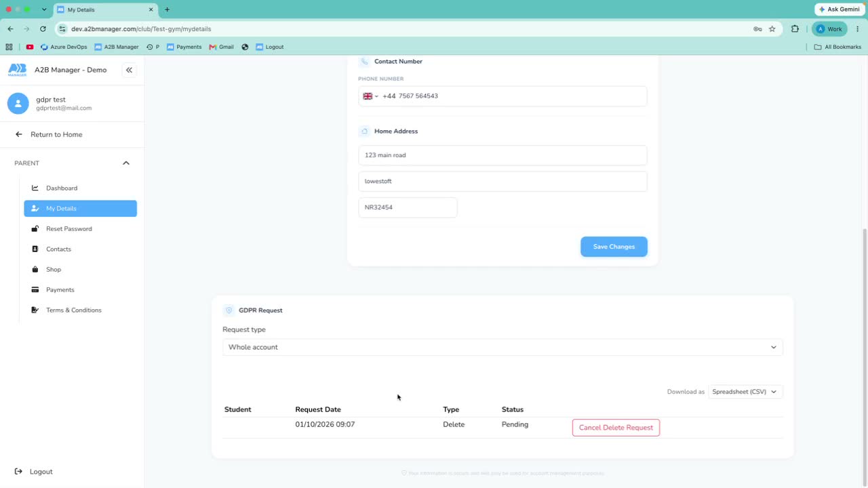
Task: Collapse the sidebar with double-chevron icon
Action: click(x=129, y=70)
